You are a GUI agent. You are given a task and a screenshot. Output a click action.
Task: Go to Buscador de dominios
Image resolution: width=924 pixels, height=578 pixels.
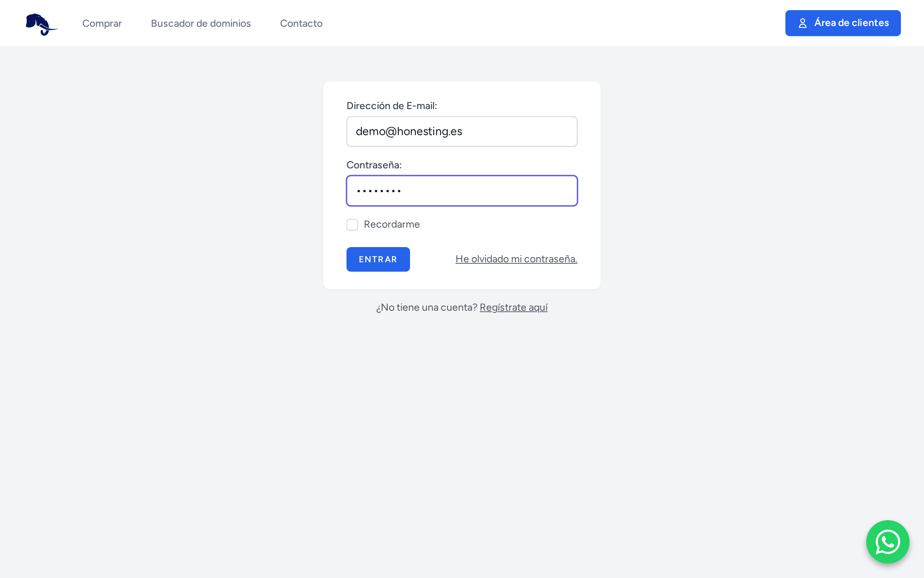coord(201,23)
